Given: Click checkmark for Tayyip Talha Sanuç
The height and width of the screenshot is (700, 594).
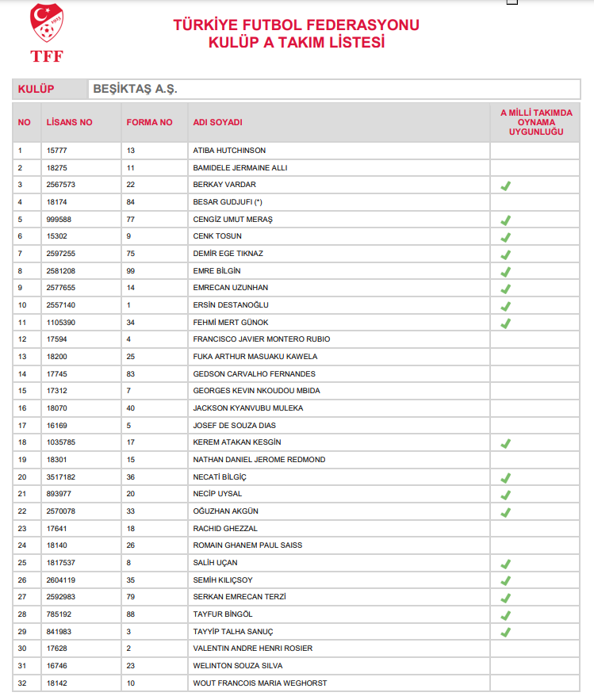Looking at the screenshot, I should click(505, 632).
